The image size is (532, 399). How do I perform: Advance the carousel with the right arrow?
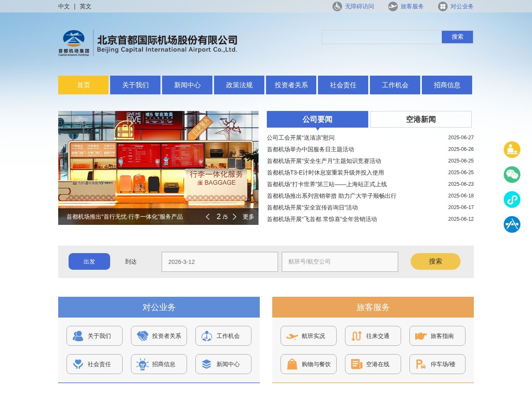(234, 217)
